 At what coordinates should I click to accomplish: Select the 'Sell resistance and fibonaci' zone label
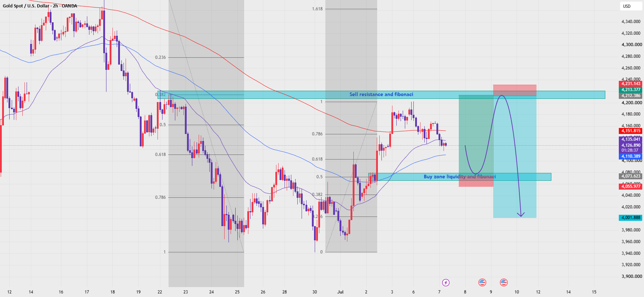click(381, 94)
